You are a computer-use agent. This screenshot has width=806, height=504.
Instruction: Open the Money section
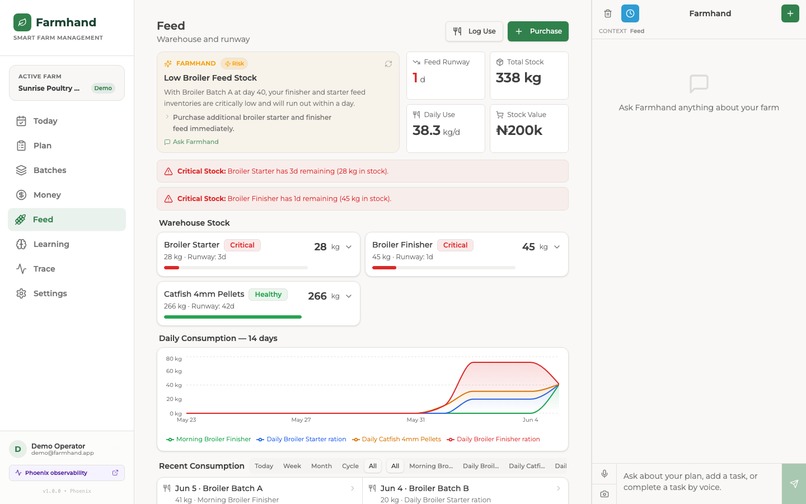67,195
